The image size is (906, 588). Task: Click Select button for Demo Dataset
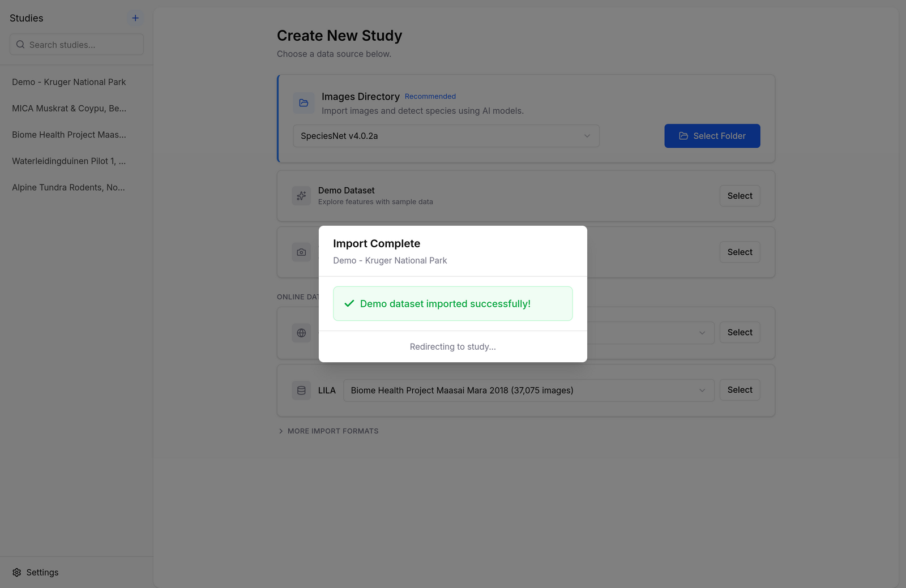click(x=740, y=196)
